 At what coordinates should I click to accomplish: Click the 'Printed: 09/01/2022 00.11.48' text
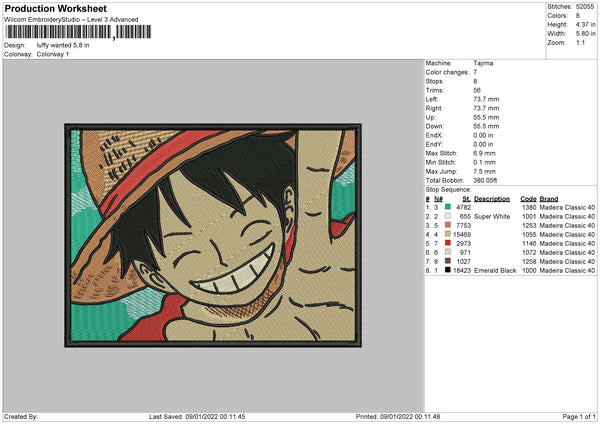point(398,416)
